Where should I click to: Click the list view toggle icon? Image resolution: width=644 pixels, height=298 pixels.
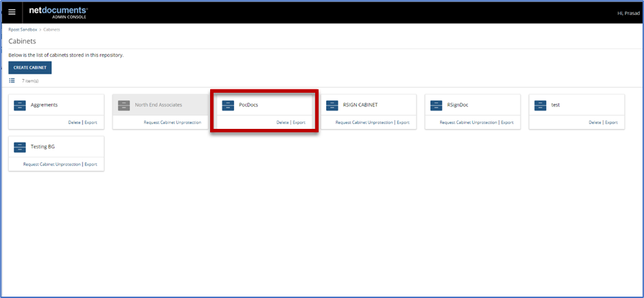tap(12, 80)
